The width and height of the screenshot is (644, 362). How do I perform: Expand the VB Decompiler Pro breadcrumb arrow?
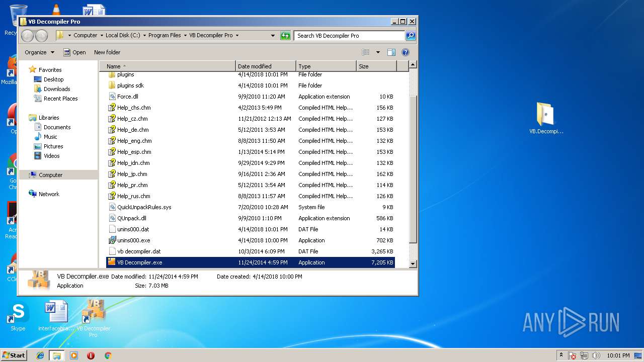point(237,36)
